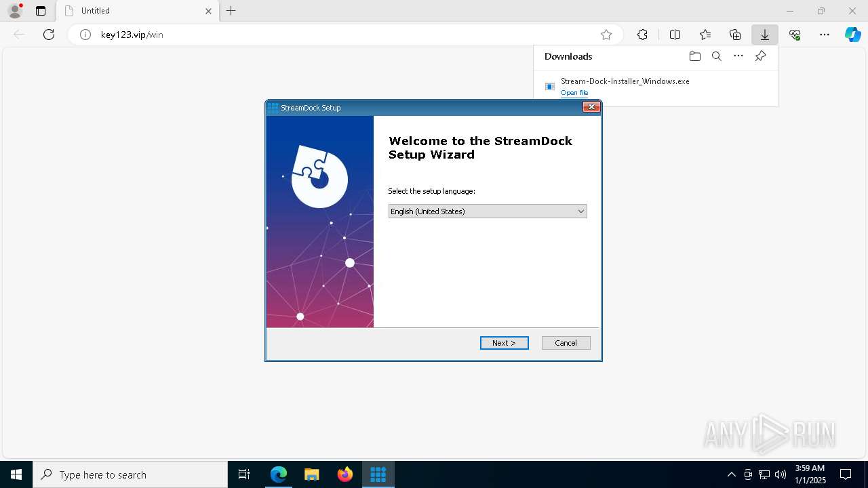
Task: Open the Favorites list icon
Action: click(705, 35)
